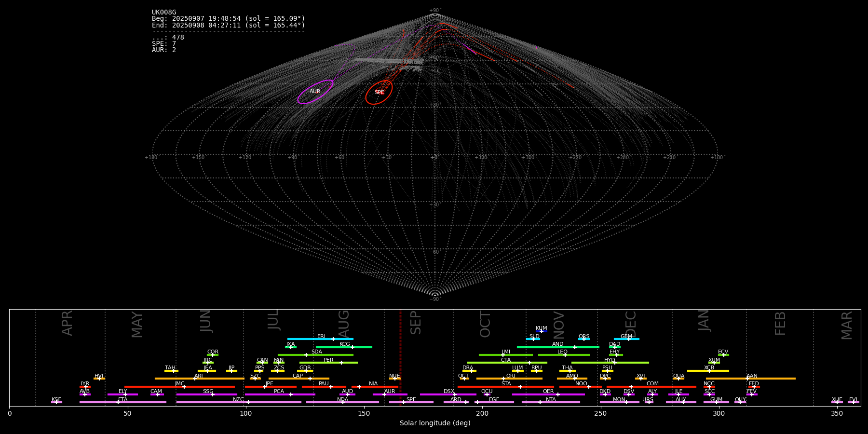Screen dimensions: 868x434
Task: Click the purple AUR radiant ellipse on sky map
Action: [x=315, y=92]
